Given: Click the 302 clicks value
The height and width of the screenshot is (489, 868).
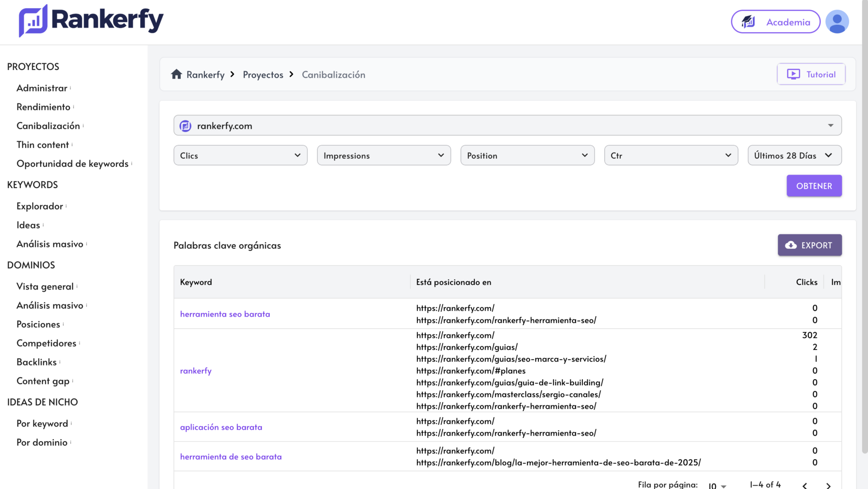Looking at the screenshot, I should tap(809, 335).
